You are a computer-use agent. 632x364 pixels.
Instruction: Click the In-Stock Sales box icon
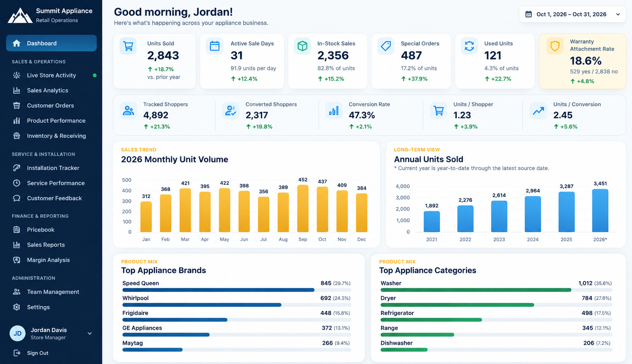tap(302, 46)
